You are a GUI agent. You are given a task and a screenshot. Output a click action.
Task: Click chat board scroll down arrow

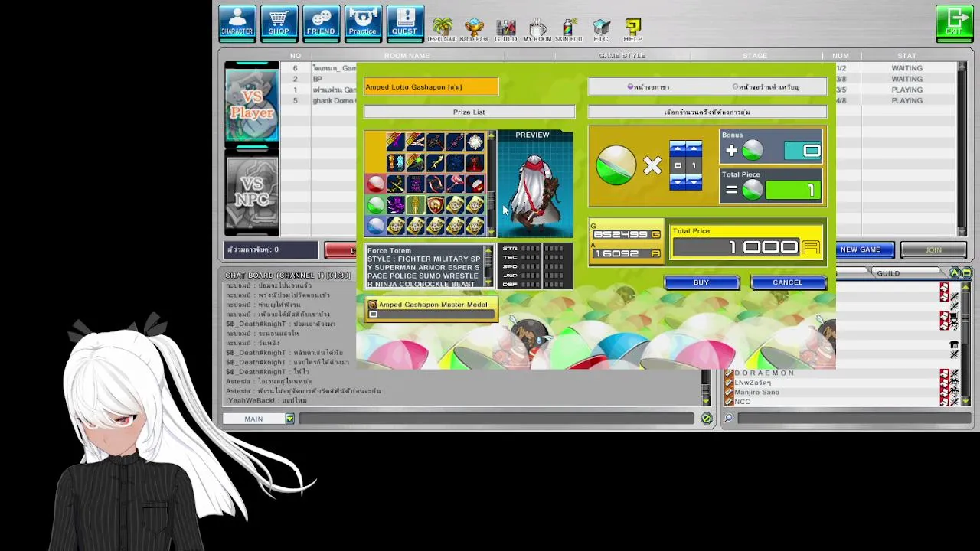tap(706, 400)
